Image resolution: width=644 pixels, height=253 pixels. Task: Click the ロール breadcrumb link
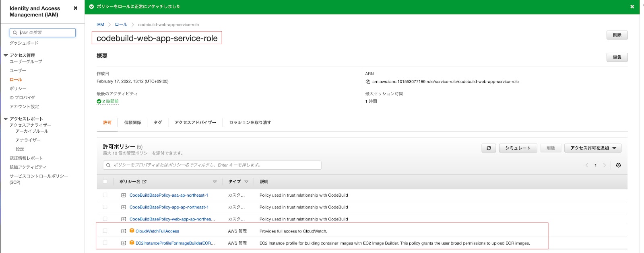click(121, 25)
